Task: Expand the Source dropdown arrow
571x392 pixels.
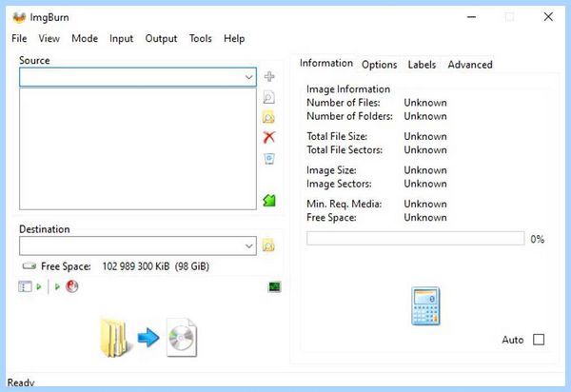Action: coord(248,77)
